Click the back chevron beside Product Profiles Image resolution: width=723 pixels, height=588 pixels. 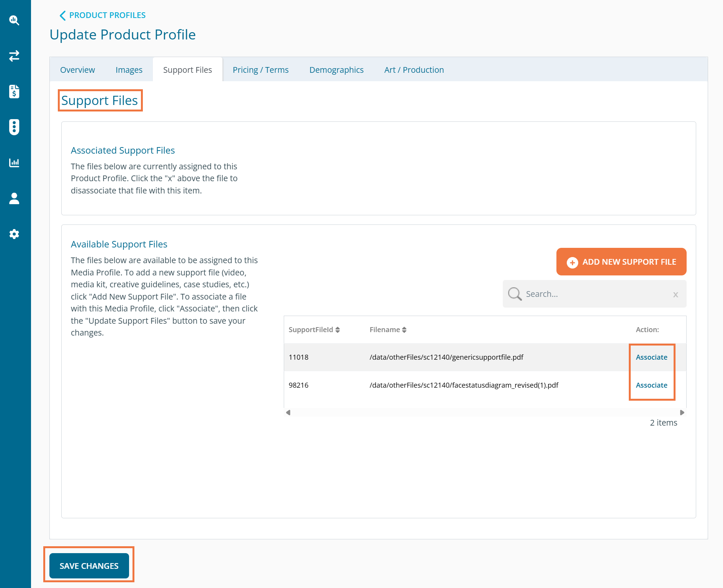(63, 15)
